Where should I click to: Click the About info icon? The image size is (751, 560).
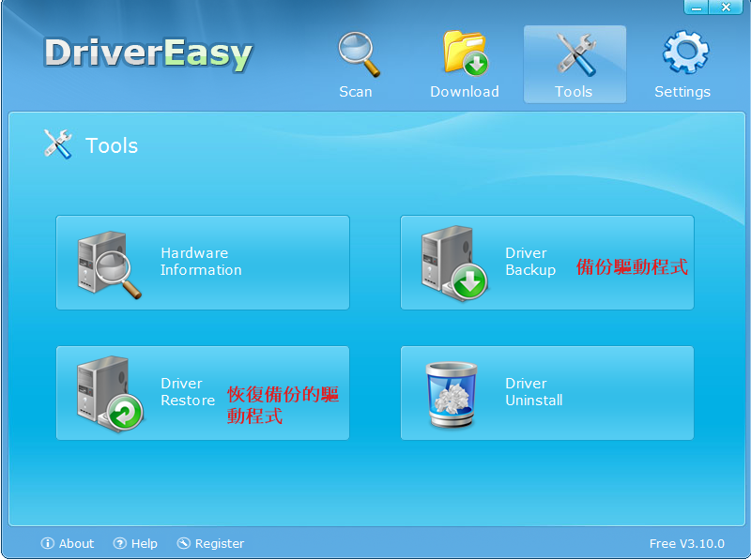click(48, 543)
